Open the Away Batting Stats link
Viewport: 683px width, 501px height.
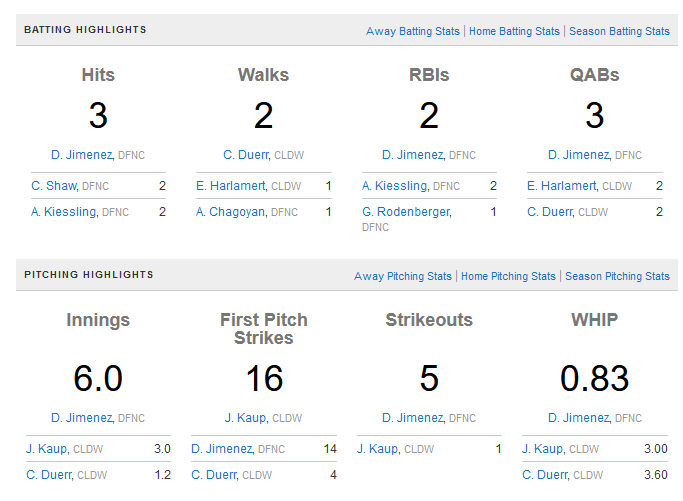click(412, 31)
